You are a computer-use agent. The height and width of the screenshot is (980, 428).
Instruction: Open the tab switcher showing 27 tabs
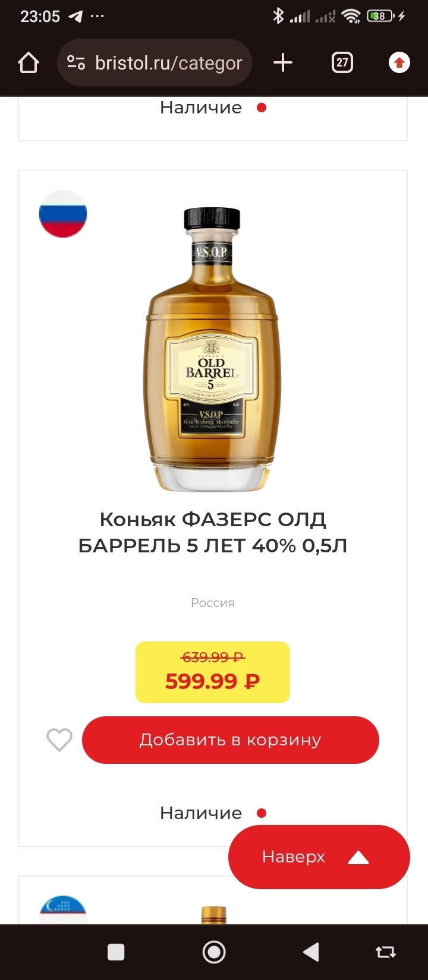342,62
